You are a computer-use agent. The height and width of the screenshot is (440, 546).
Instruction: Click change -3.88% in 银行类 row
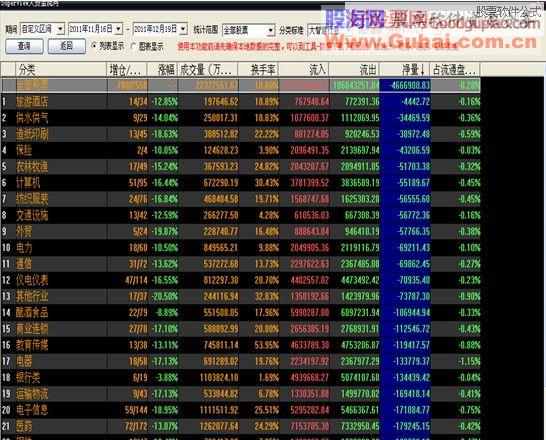click(x=167, y=377)
